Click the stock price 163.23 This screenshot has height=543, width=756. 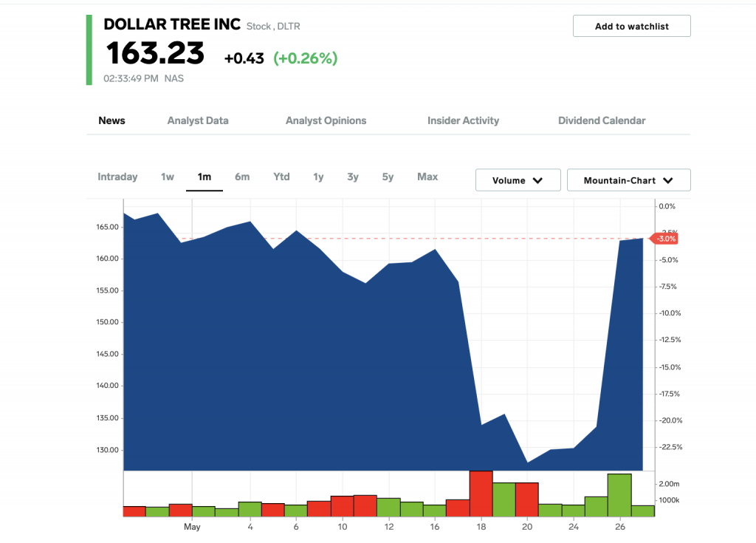pyautogui.click(x=155, y=53)
